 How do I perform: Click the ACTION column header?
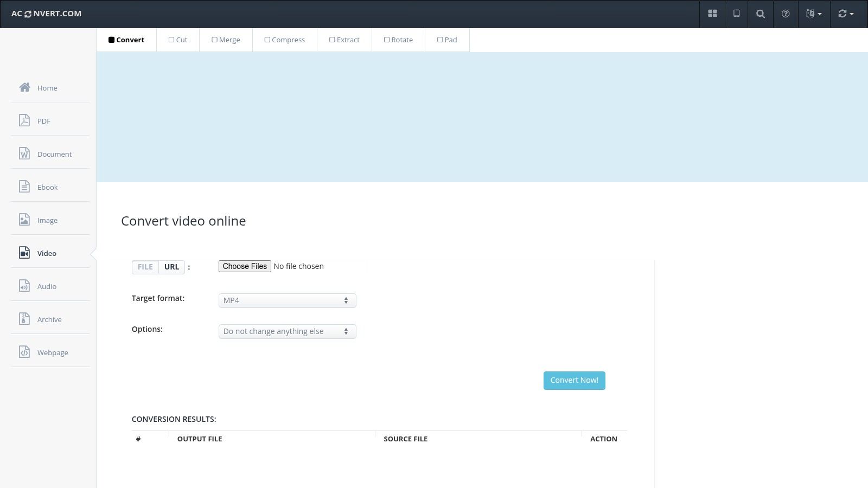pyautogui.click(x=604, y=439)
